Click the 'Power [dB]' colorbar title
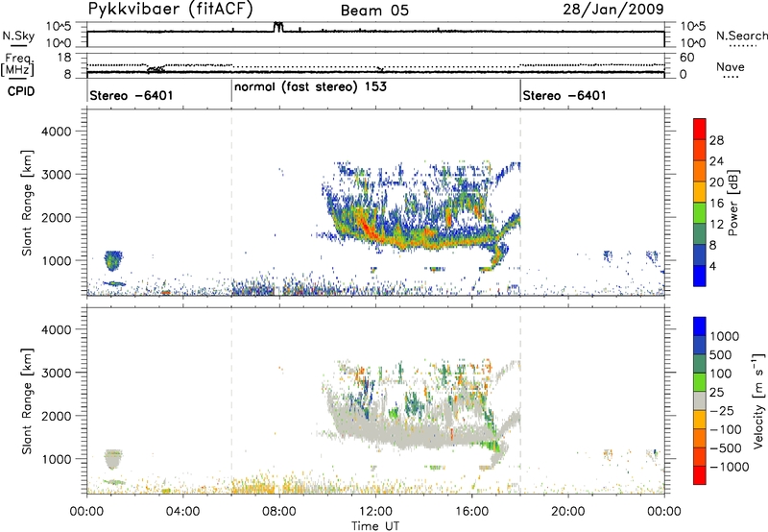Image resolution: width=768 pixels, height=532 pixels. (732, 203)
